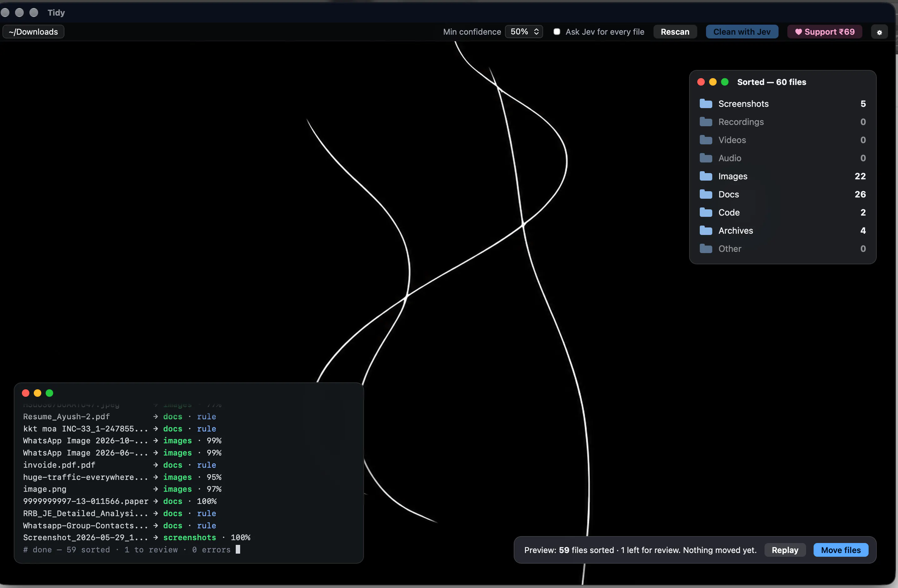Click the done 59 sorted summary line

pyautogui.click(x=127, y=550)
